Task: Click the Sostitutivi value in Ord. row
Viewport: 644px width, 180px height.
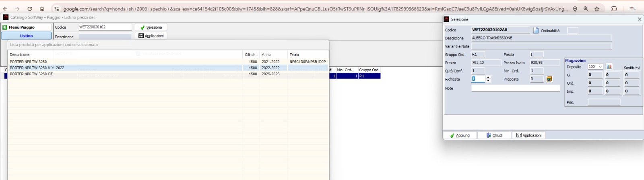Action: click(x=631, y=83)
